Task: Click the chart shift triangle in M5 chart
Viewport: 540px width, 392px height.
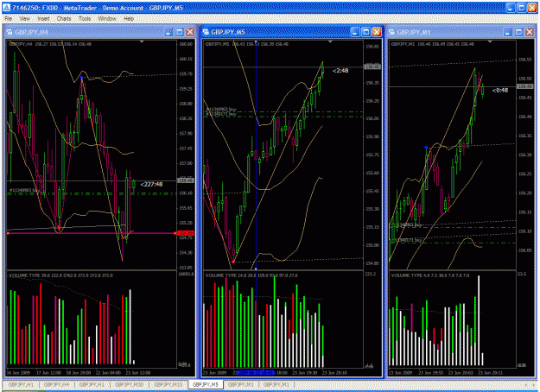Action: [x=330, y=41]
